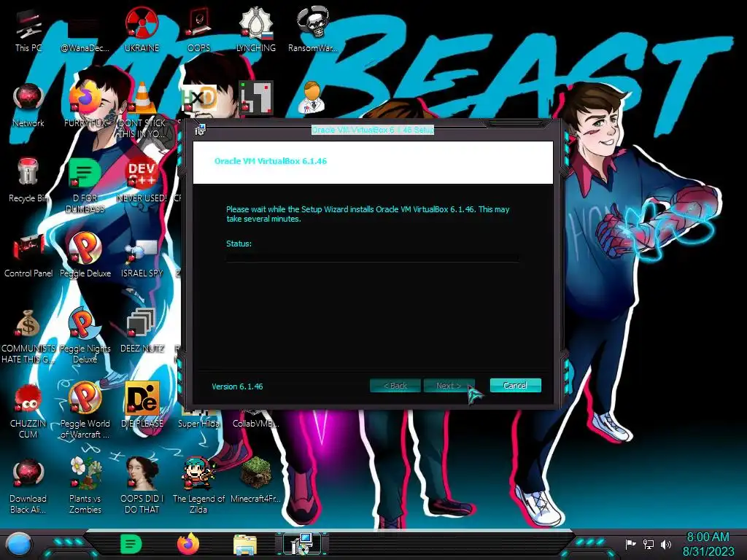Screen dimensions: 747x560
Task: Click the Oracle VM VirtualBox 6.1.46 Setup title
Action: (x=373, y=130)
